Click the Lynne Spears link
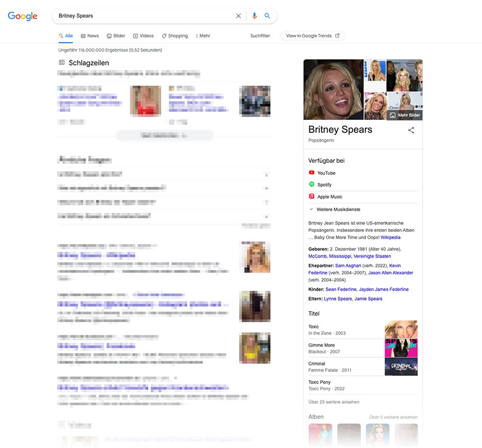This screenshot has width=482, height=448. pyautogui.click(x=338, y=299)
